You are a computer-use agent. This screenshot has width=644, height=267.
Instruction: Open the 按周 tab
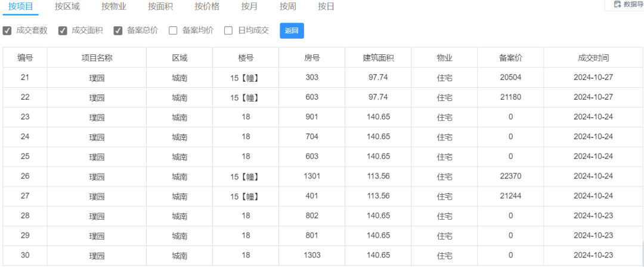tap(288, 7)
